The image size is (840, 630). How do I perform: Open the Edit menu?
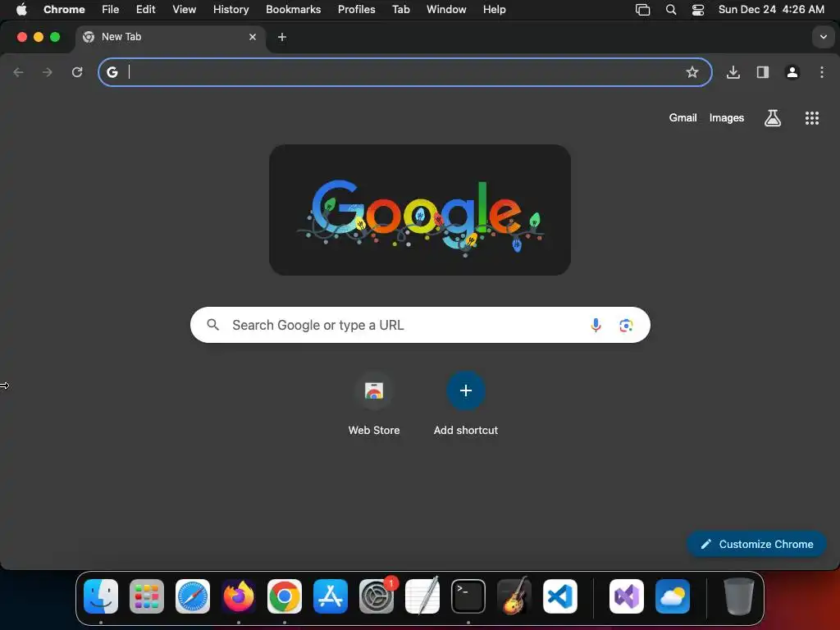(146, 10)
